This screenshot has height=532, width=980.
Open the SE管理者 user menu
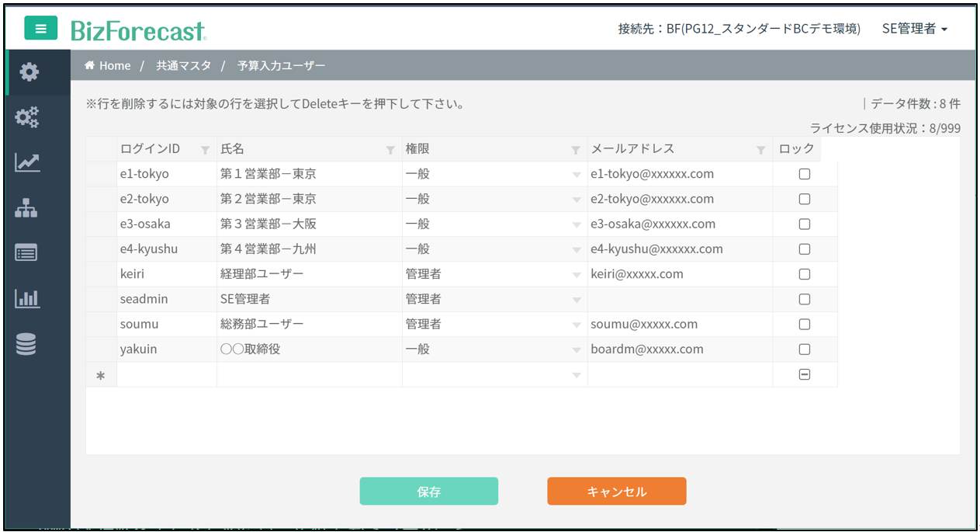915,29
